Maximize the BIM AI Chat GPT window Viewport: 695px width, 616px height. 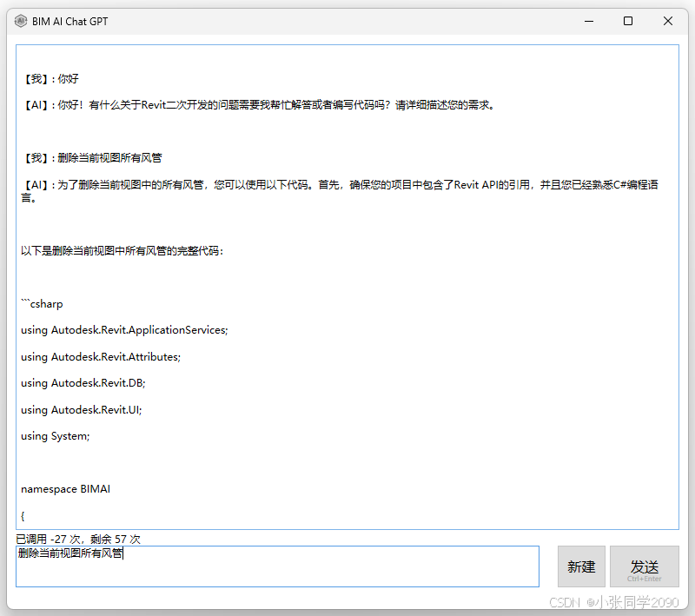pyautogui.click(x=627, y=21)
